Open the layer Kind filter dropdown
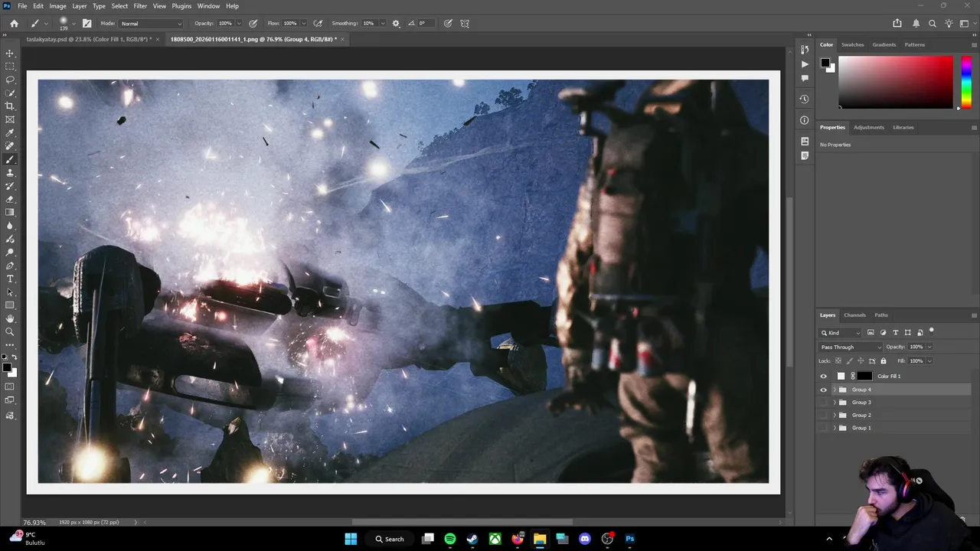980x551 pixels. [841, 332]
